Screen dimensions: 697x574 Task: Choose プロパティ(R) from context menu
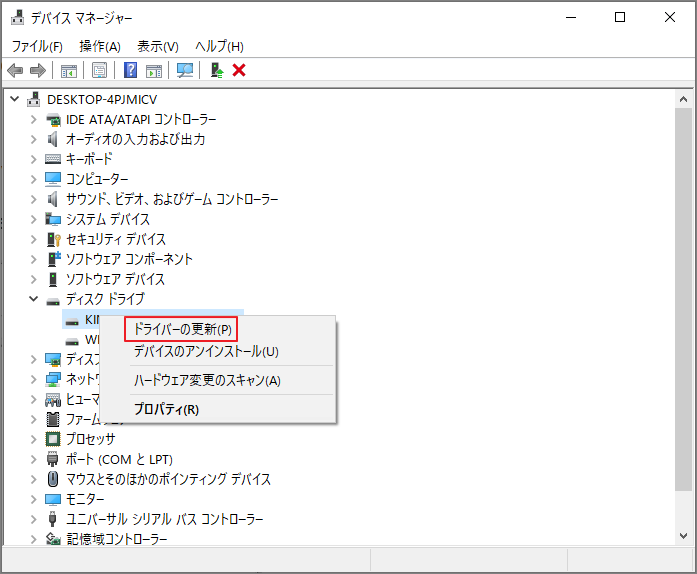coord(166,409)
